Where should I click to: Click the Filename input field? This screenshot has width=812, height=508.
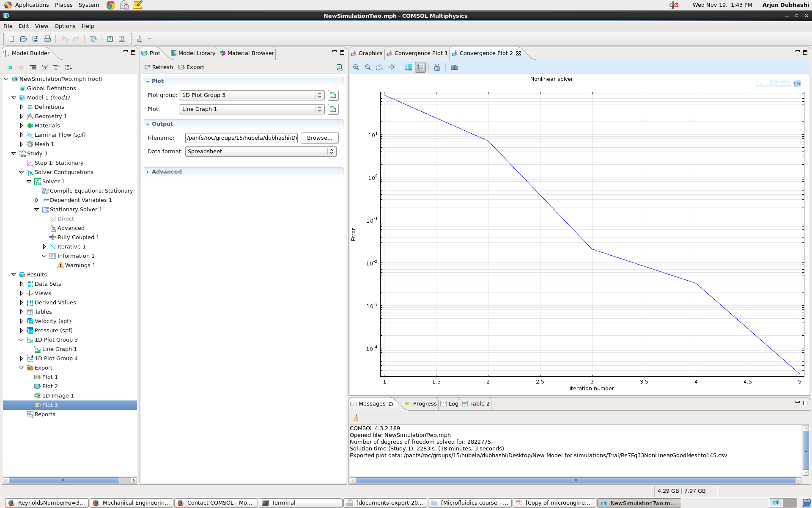coord(241,138)
